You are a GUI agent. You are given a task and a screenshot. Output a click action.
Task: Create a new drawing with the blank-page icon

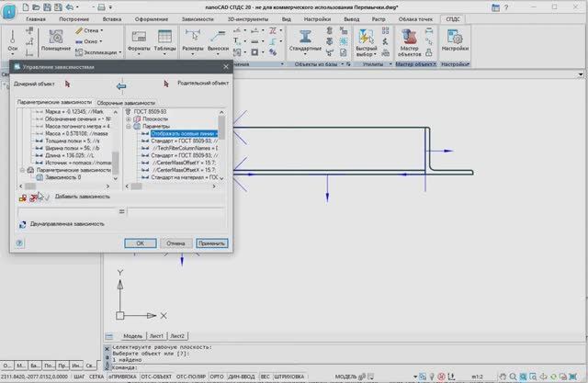(x=26, y=7)
